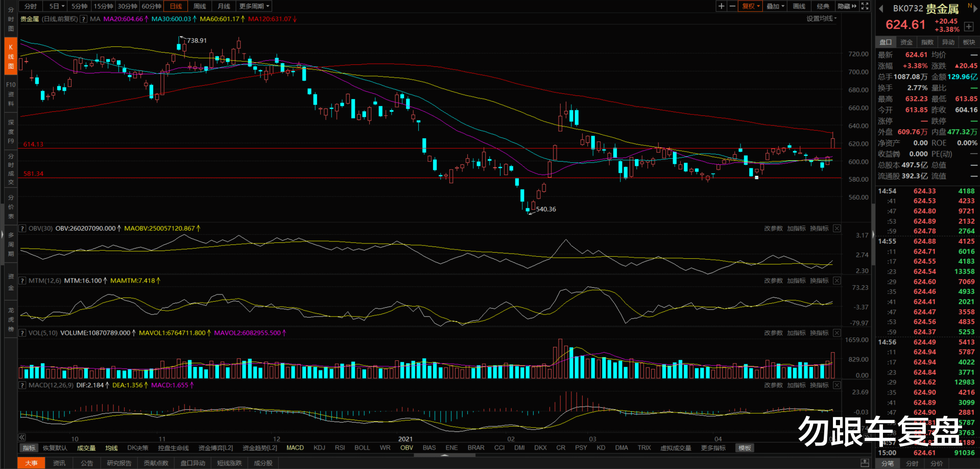Toggle 均线 indicator in bottom list
Viewport: 980px width, 469px height.
click(x=111, y=448)
